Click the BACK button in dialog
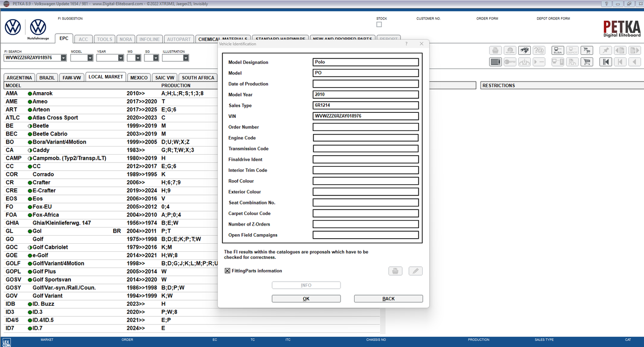Screen dimensions: 644x347 388,299
